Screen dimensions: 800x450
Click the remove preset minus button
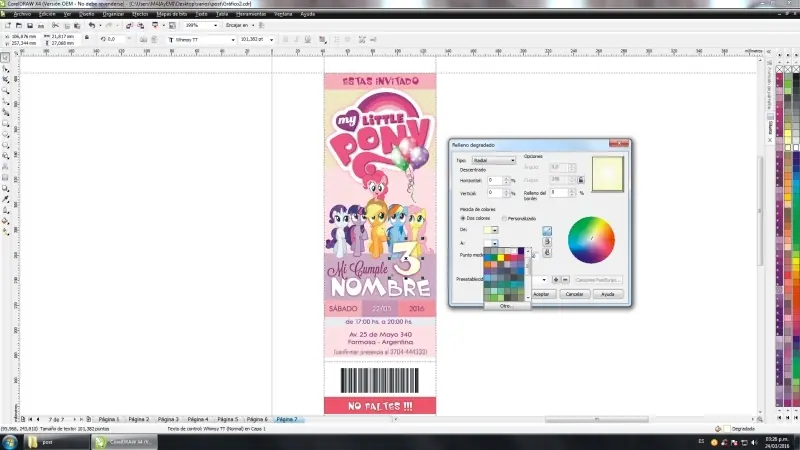click(x=565, y=280)
